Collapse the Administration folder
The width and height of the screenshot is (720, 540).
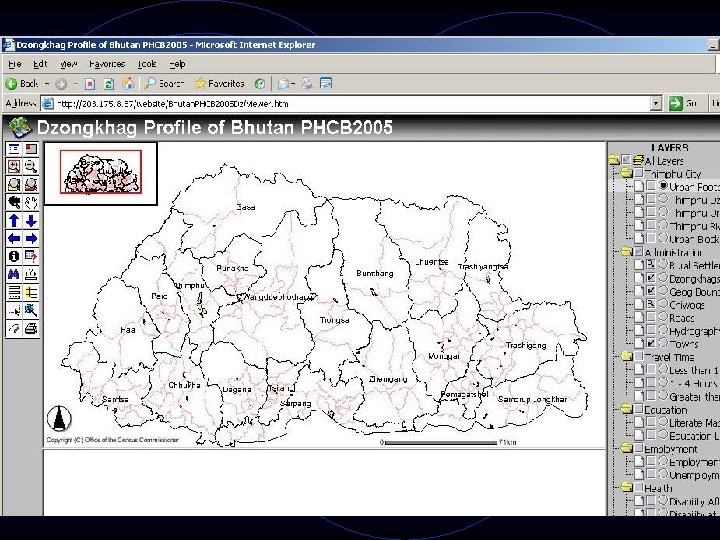click(x=627, y=251)
